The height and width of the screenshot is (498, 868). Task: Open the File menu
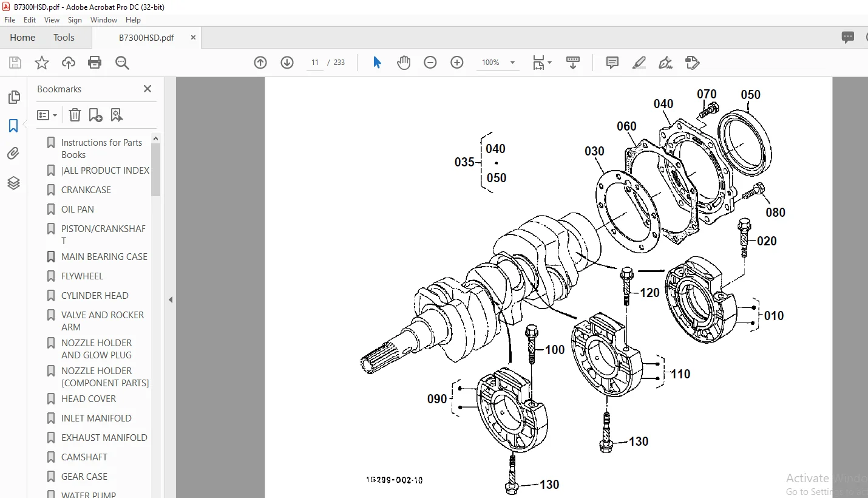click(10, 20)
